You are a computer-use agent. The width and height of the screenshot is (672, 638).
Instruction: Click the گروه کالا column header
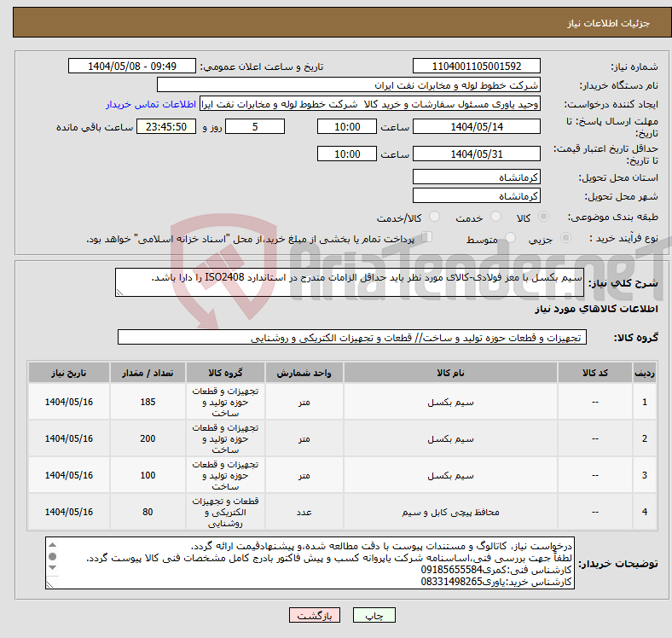click(225, 373)
